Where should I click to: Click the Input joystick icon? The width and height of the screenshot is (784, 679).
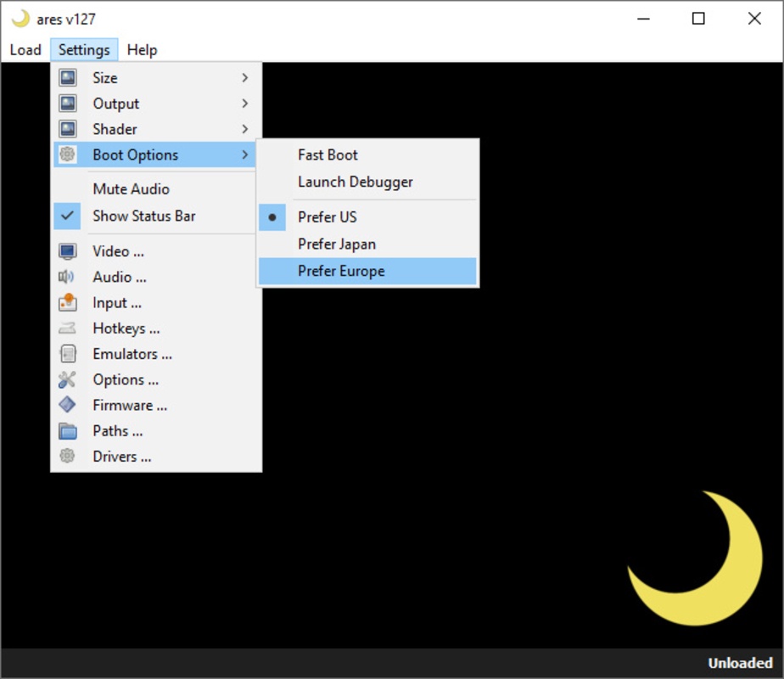[68, 302]
